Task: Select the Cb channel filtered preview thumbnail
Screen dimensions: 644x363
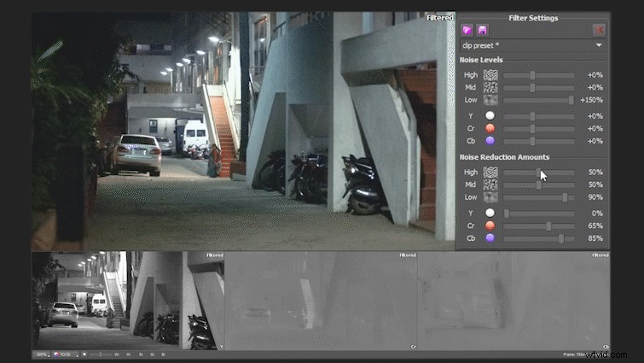Action: pyautogui.click(x=513, y=301)
